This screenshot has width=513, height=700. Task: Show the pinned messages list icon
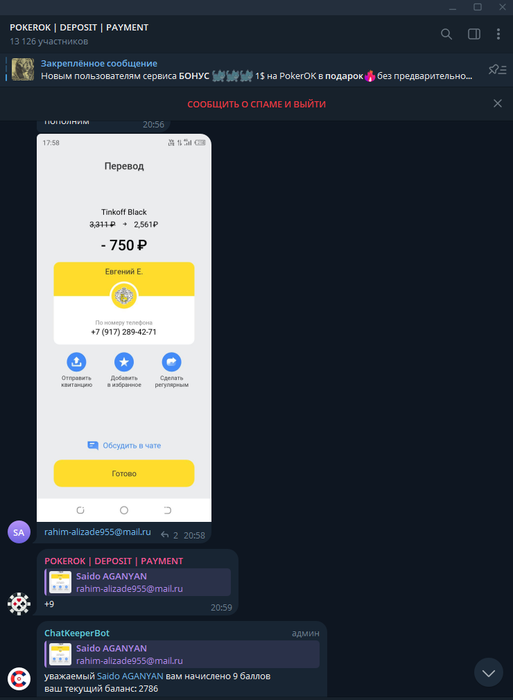pos(497,70)
